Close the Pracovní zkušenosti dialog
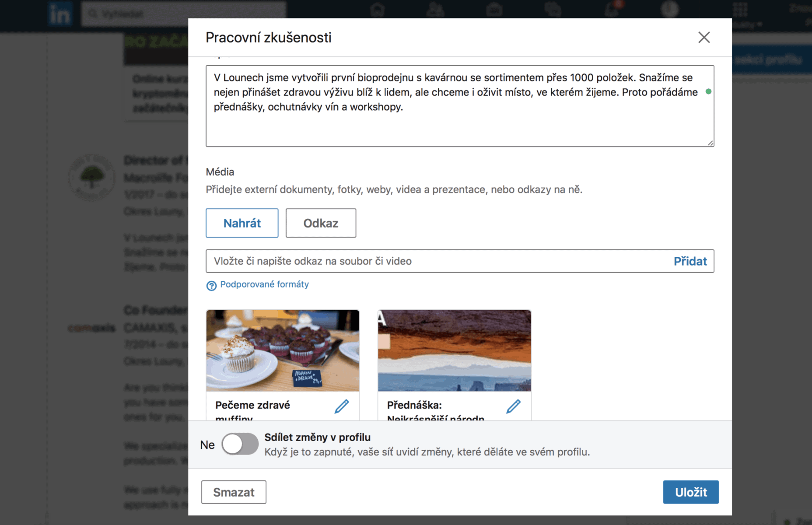Image resolution: width=812 pixels, height=525 pixels. point(703,38)
